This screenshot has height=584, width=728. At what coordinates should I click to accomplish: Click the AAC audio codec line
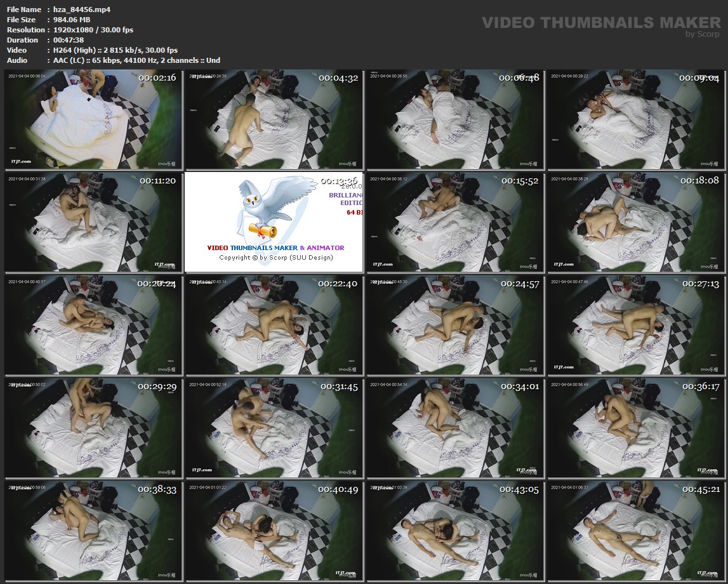point(136,60)
